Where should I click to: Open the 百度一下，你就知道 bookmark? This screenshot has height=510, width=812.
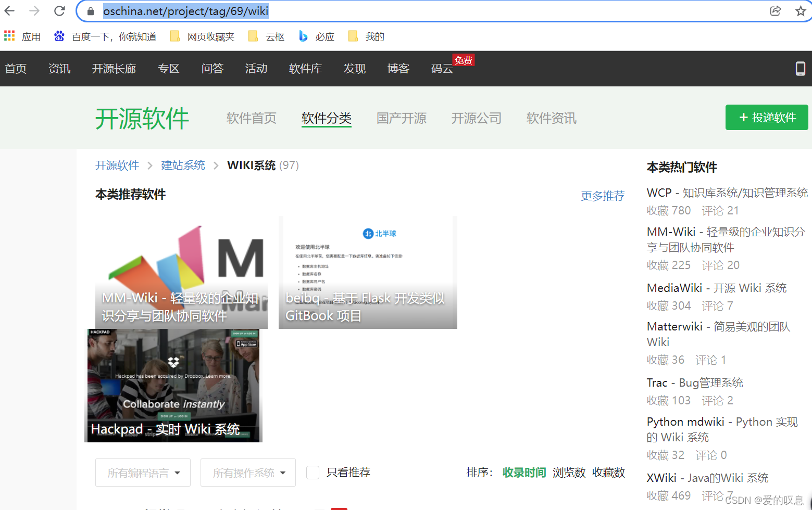105,36
